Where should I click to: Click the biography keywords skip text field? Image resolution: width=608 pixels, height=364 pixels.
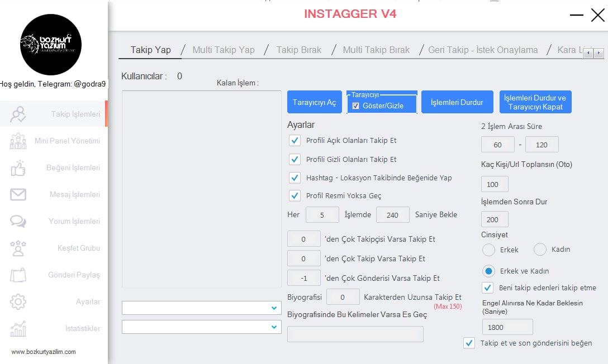point(355,334)
